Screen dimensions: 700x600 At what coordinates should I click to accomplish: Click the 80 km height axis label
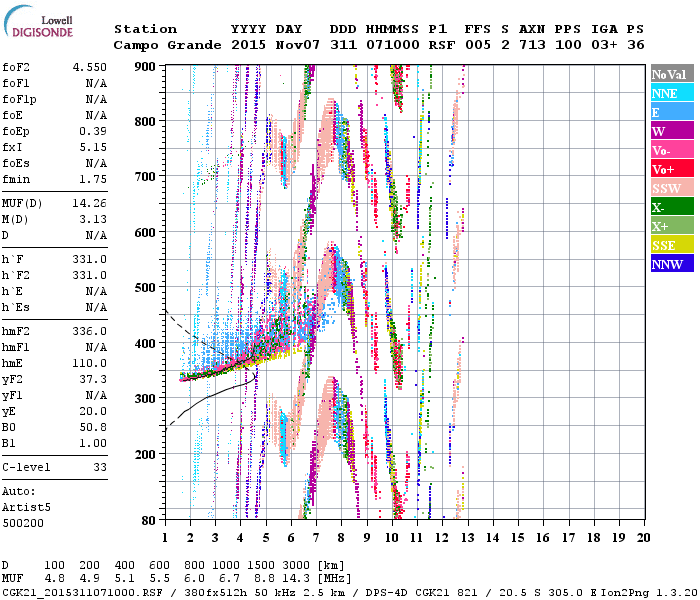click(149, 520)
